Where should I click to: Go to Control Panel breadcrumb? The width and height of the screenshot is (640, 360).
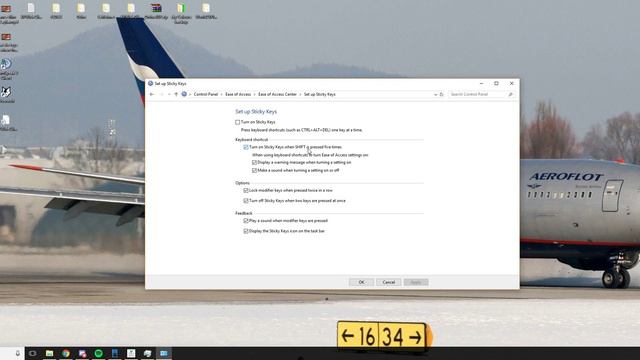point(206,94)
